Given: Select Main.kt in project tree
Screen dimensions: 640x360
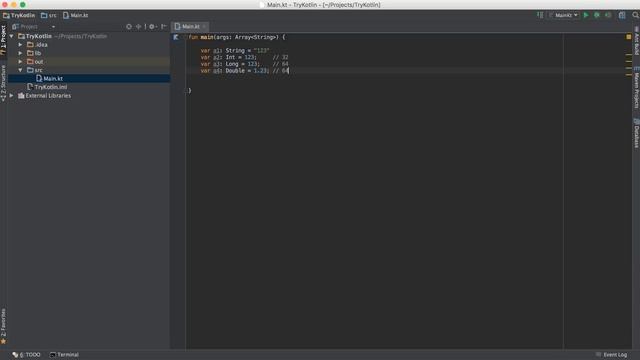Looking at the screenshot, I should (x=89, y=78).
